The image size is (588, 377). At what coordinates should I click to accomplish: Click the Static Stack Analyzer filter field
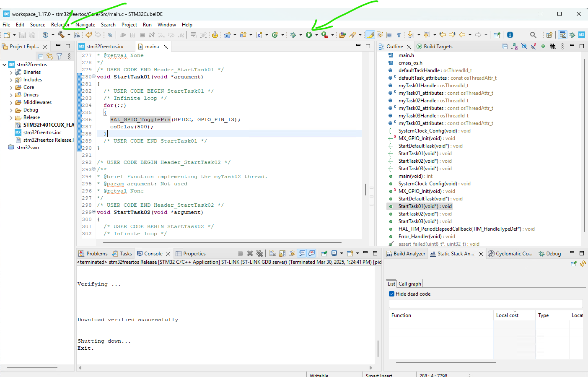coord(486,304)
